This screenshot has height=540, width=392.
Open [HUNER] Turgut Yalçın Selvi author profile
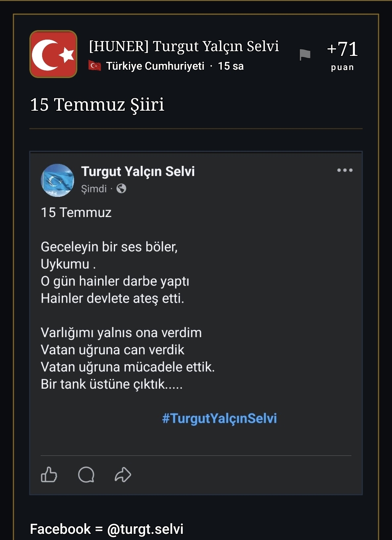click(184, 46)
